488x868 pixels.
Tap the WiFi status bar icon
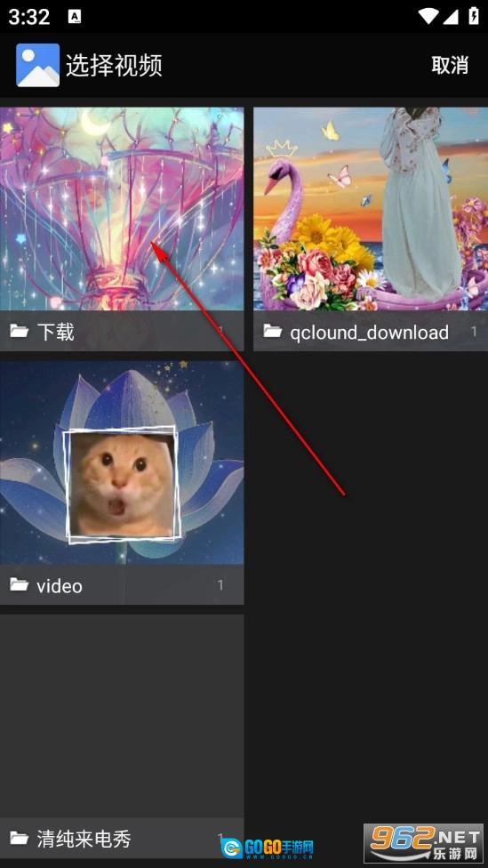pos(428,16)
